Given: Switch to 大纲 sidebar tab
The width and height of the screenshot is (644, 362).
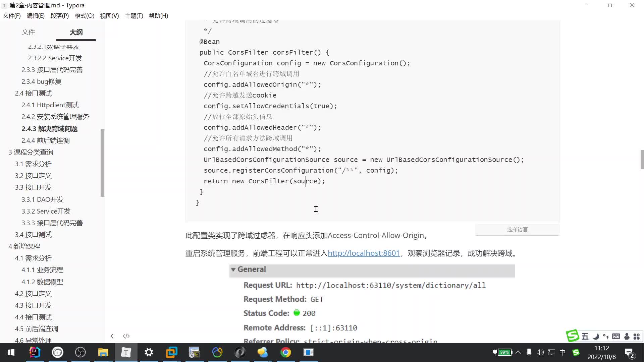Looking at the screenshot, I should 76,32.
